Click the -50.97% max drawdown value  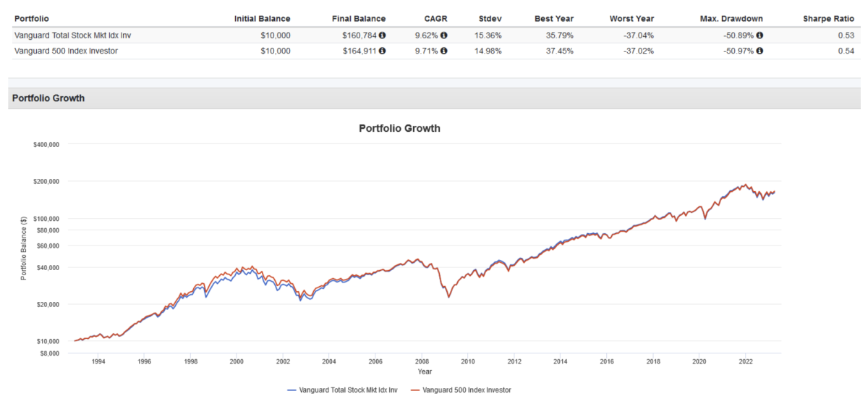tap(739, 51)
